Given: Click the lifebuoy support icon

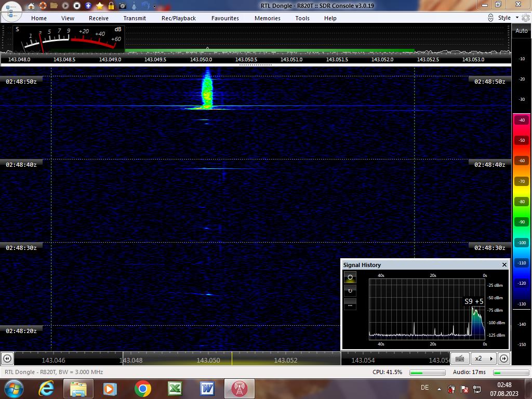Looking at the screenshot, I should click(x=43, y=5).
